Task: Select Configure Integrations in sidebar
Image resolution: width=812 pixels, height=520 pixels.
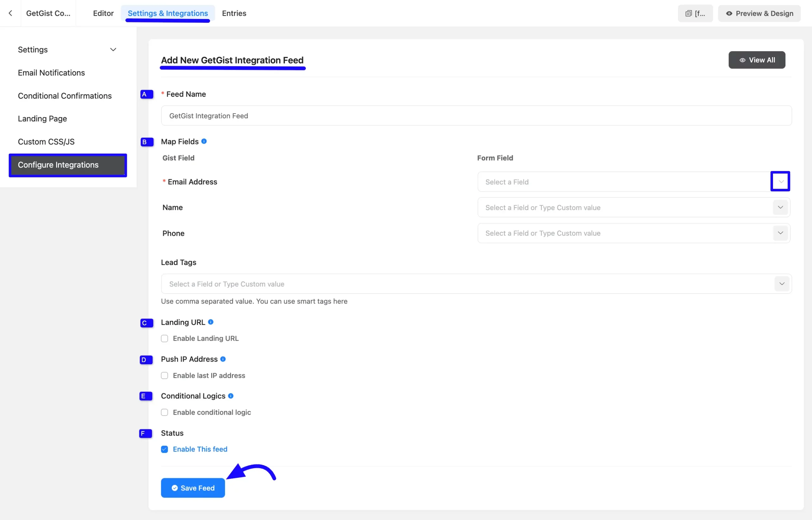Action: point(68,165)
